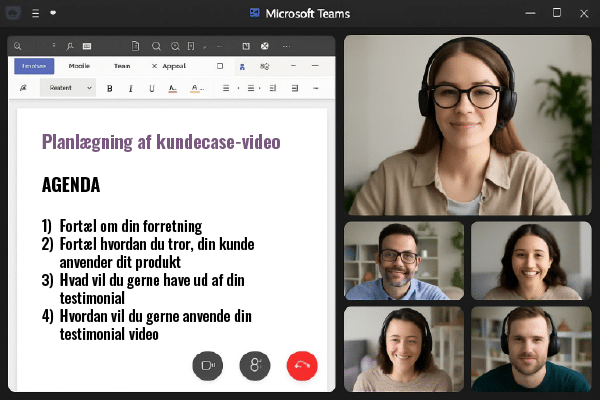The width and height of the screenshot is (600, 400).
Task: Select the video tile of bearded man with headphones
Action: [x=531, y=349]
